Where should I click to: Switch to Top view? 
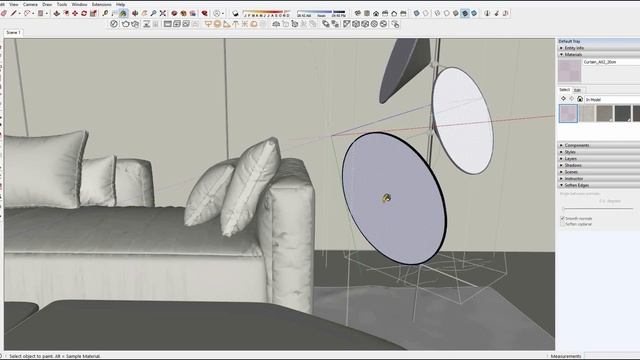point(367,13)
